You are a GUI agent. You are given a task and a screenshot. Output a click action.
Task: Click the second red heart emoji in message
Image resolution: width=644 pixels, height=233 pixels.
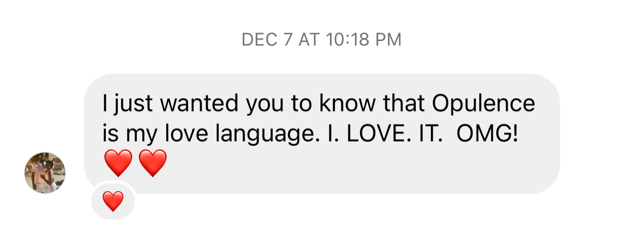click(x=153, y=163)
